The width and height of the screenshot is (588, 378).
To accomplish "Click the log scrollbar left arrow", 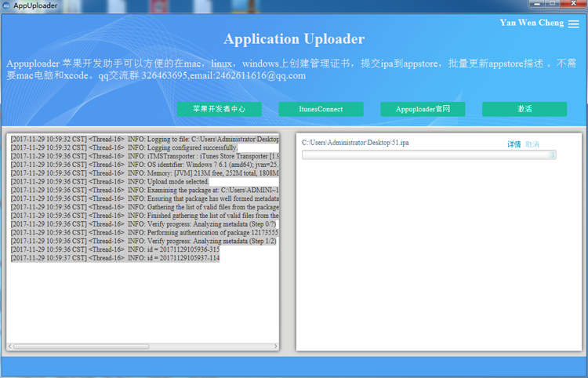I will point(10,347).
